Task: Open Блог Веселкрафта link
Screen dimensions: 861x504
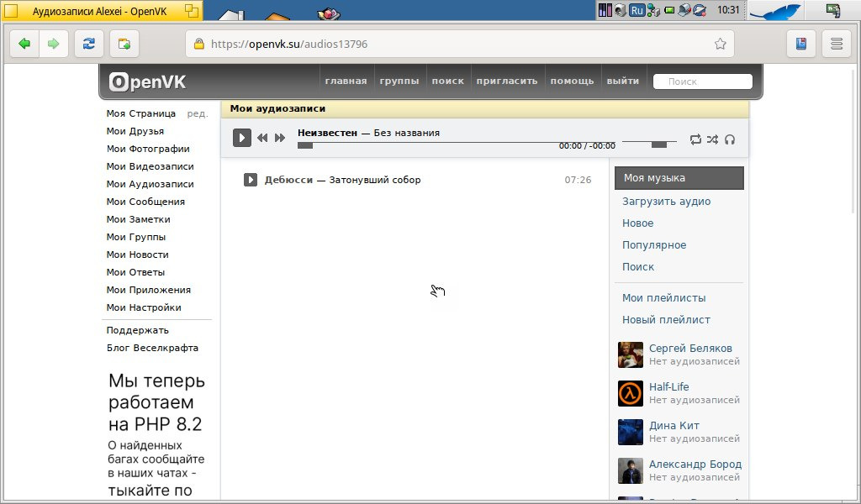Action: point(152,348)
